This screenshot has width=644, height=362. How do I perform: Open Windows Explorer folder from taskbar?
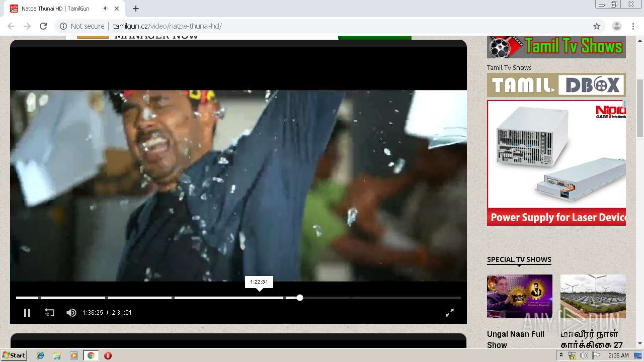57,355
